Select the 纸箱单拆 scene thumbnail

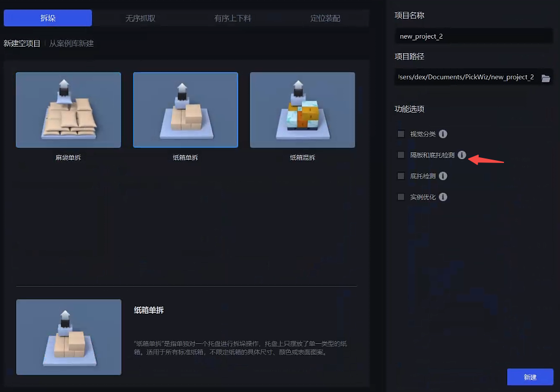(186, 110)
